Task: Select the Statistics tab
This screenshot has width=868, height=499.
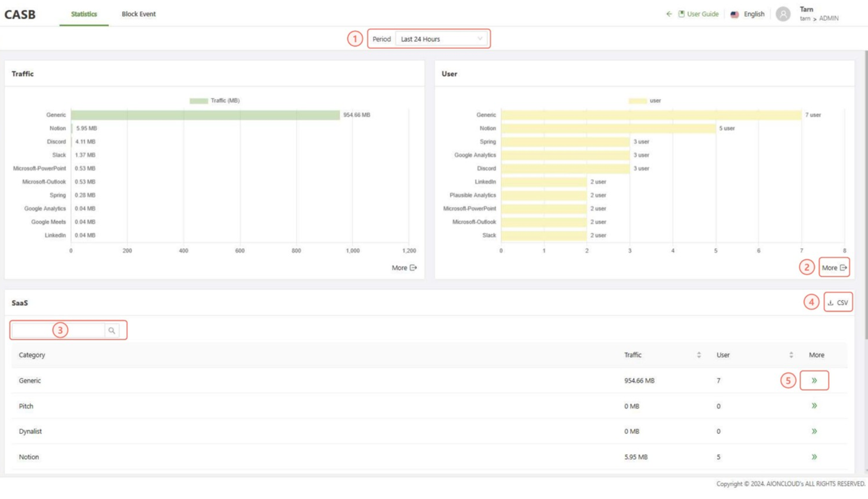Action: coord(84,14)
